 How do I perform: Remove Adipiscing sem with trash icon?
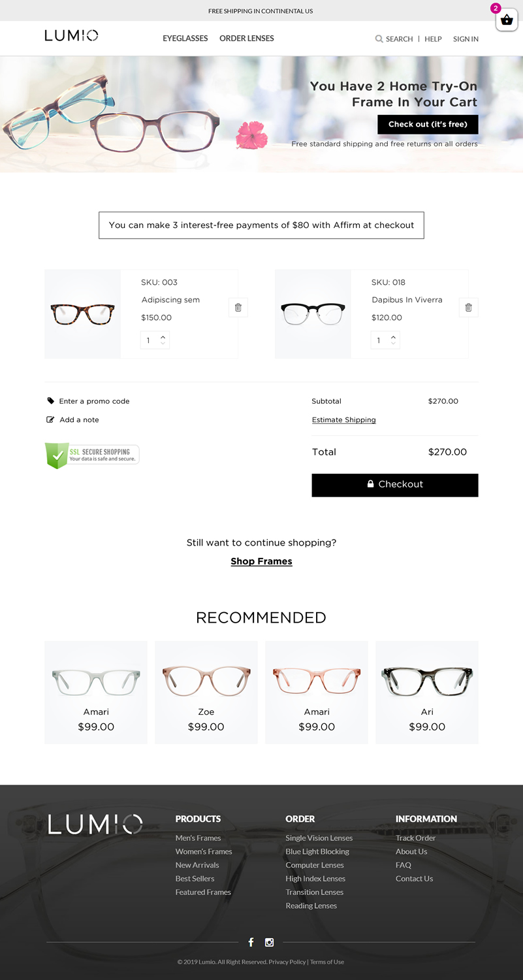[238, 307]
